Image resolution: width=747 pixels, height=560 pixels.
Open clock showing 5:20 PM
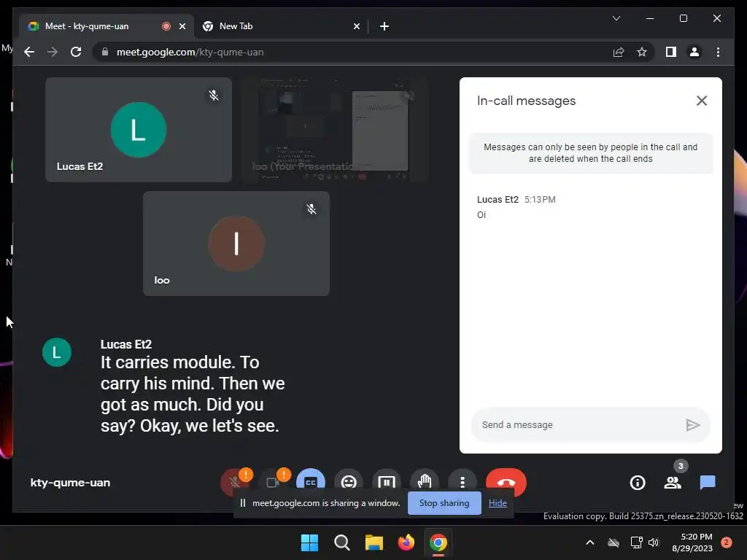692,542
